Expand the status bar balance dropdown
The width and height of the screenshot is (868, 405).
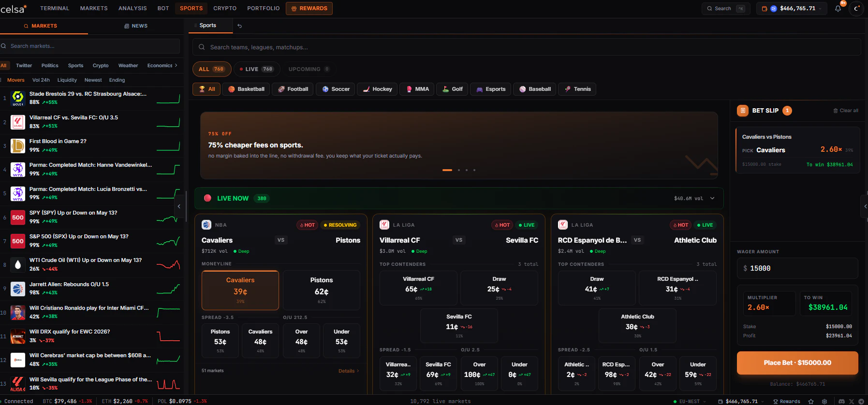(x=763, y=401)
